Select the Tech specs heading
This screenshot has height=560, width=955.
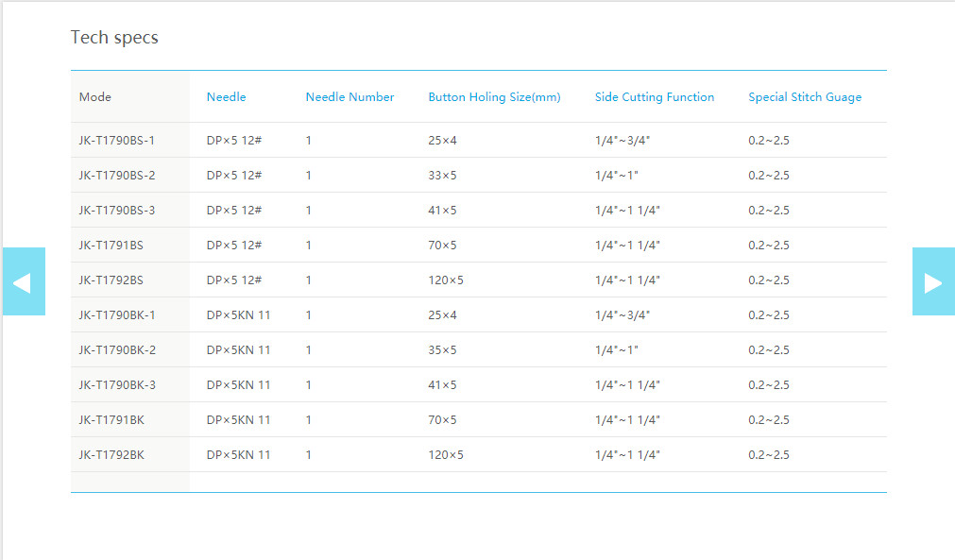(114, 37)
